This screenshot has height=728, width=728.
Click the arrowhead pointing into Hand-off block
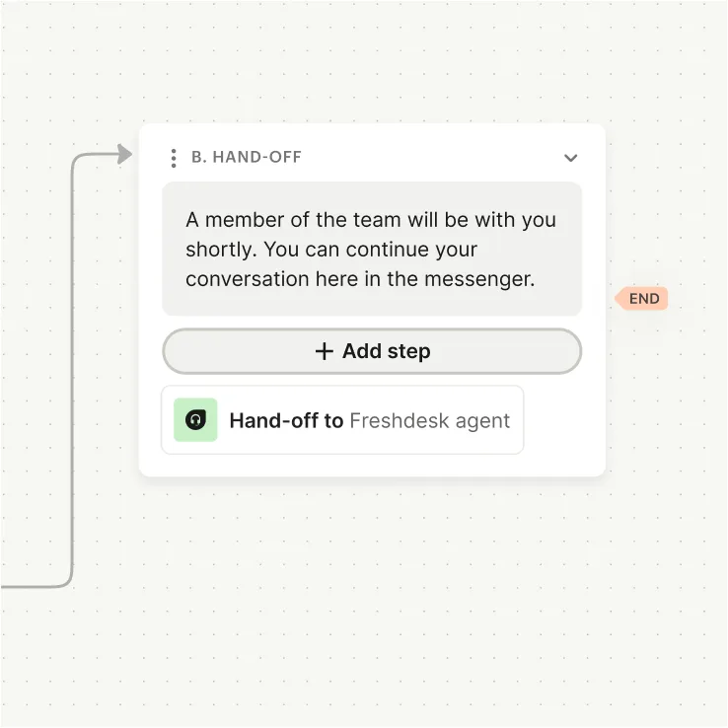[124, 154]
